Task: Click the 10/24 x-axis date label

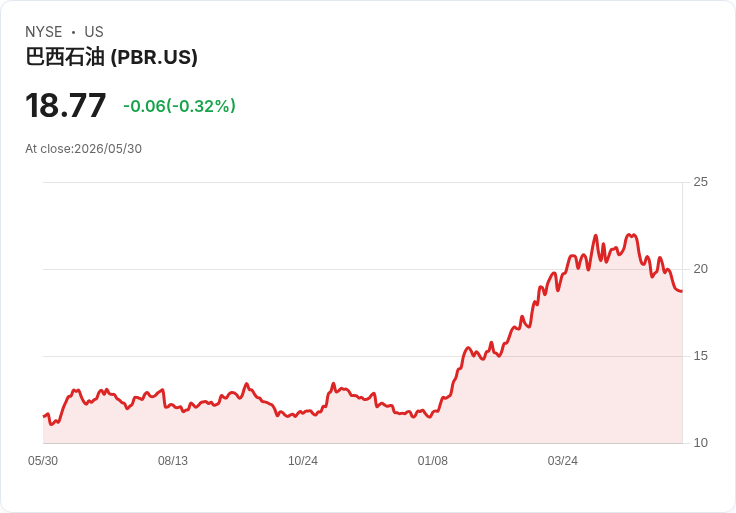Action: coord(303,461)
